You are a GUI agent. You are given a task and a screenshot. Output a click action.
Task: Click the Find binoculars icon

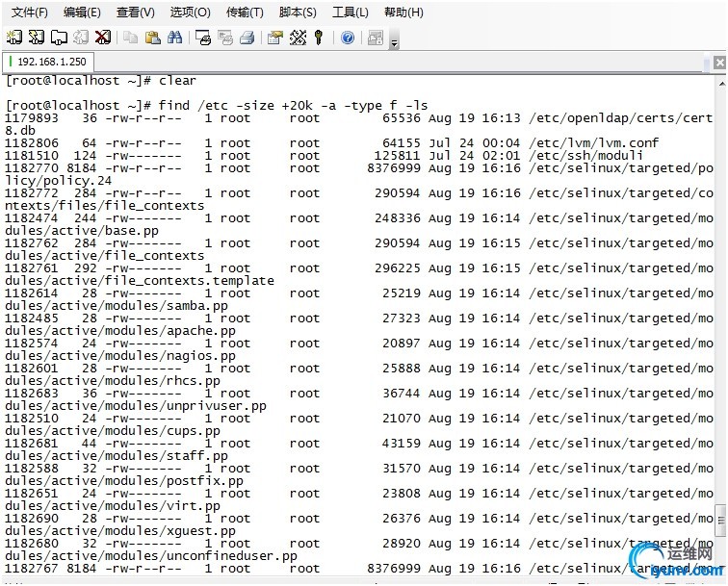tap(174, 38)
